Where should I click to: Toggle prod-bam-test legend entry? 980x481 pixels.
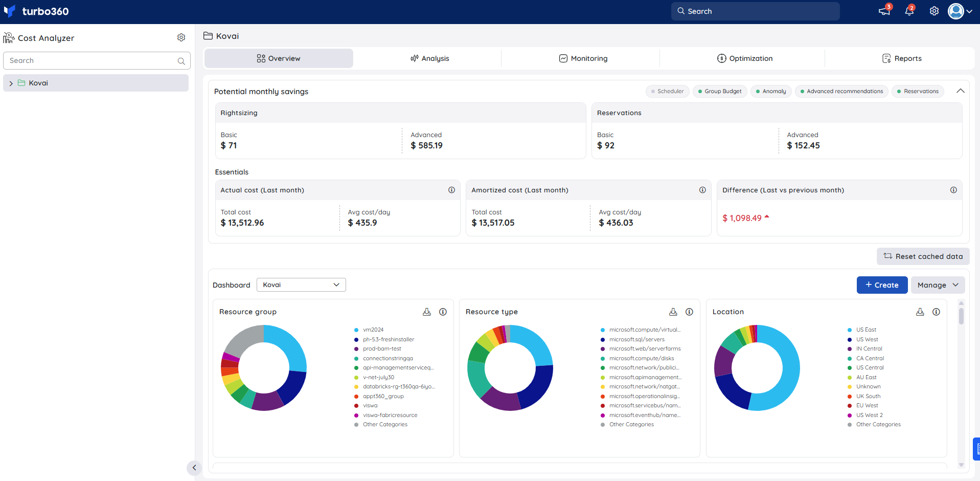tap(377, 349)
